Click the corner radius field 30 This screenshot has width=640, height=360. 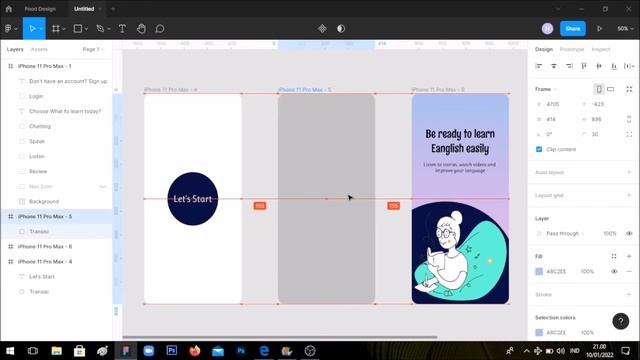pyautogui.click(x=599, y=134)
